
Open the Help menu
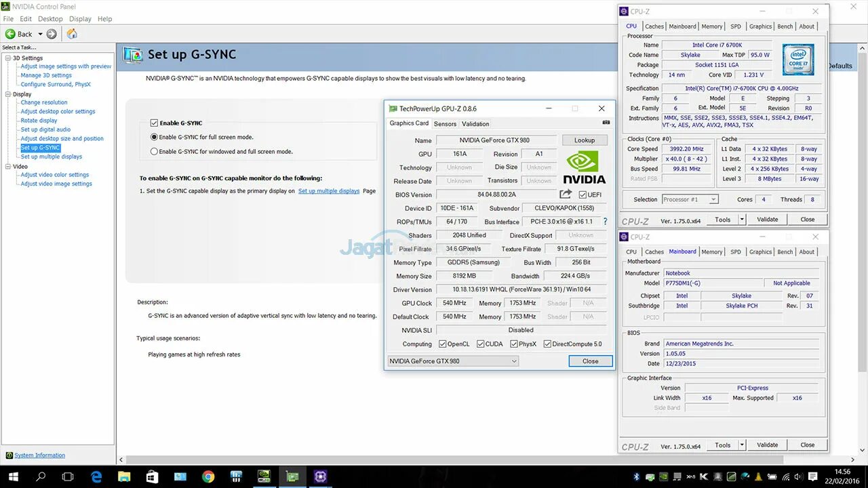point(105,19)
